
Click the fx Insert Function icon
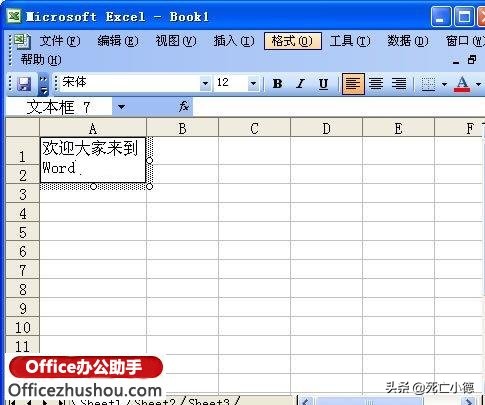click(x=184, y=107)
